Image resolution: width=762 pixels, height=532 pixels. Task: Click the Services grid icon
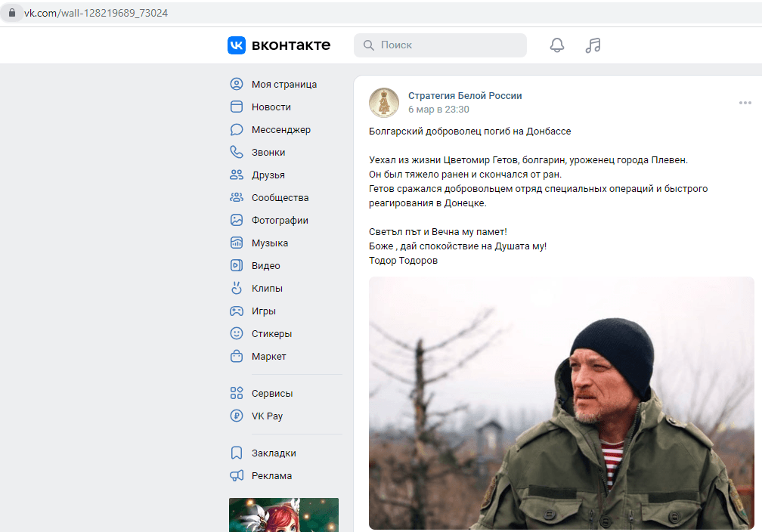(237, 393)
